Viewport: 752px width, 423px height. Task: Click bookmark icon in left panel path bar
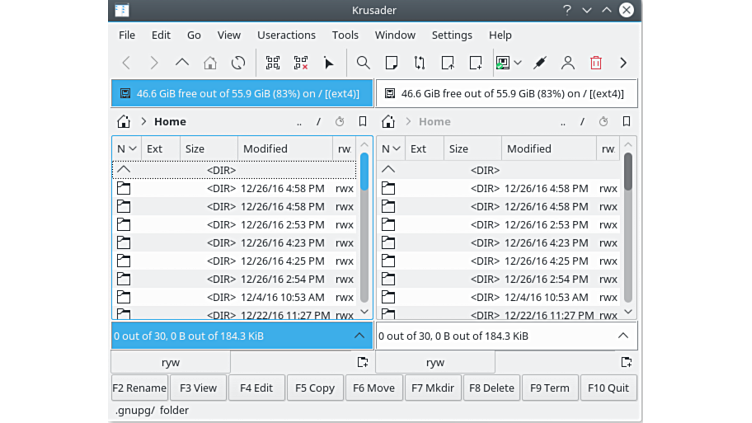362,122
